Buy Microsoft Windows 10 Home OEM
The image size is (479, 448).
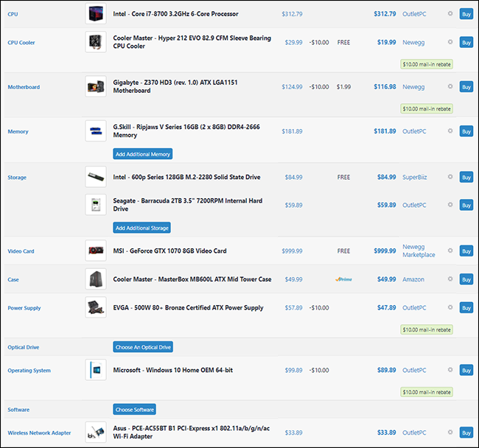466,370
